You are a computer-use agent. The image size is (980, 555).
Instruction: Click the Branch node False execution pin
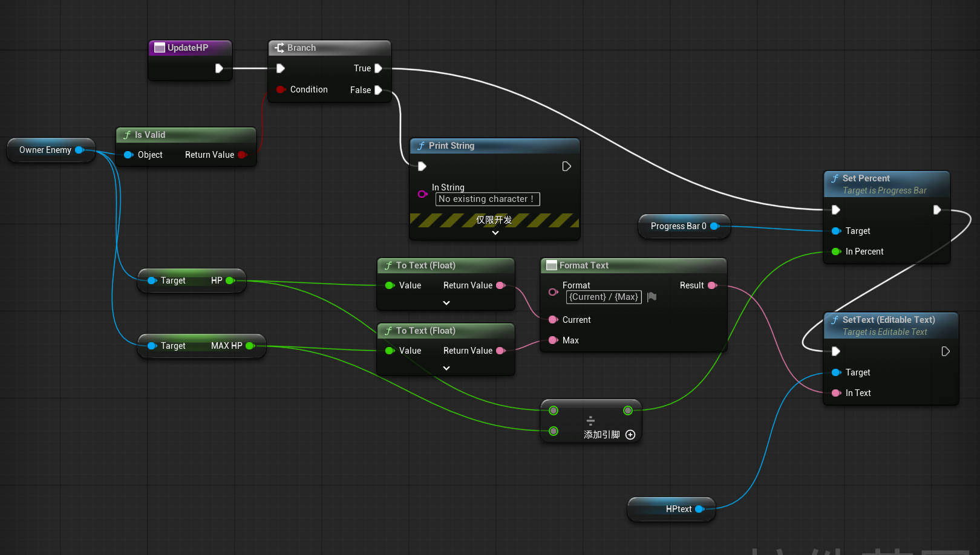(x=378, y=90)
